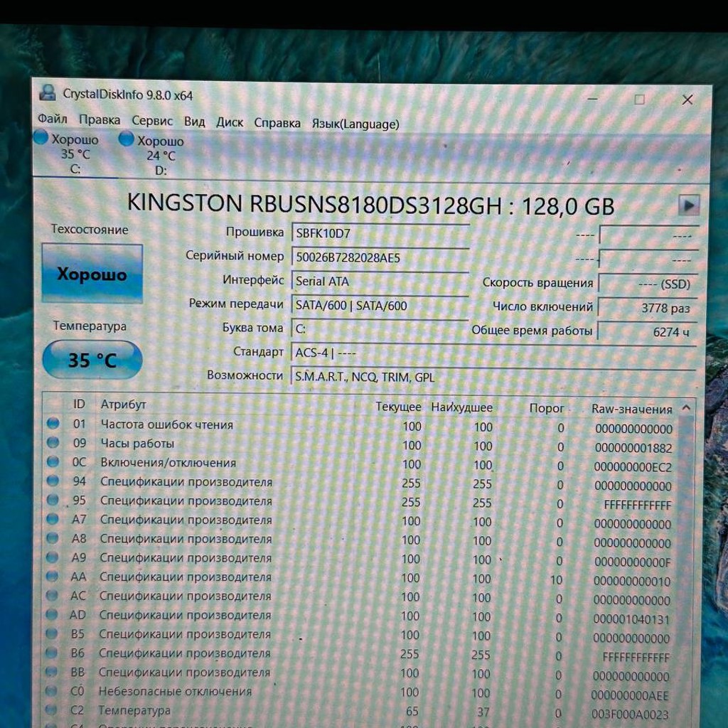
Task: Close the CrystalDiskInfo window
Action: pos(687,100)
